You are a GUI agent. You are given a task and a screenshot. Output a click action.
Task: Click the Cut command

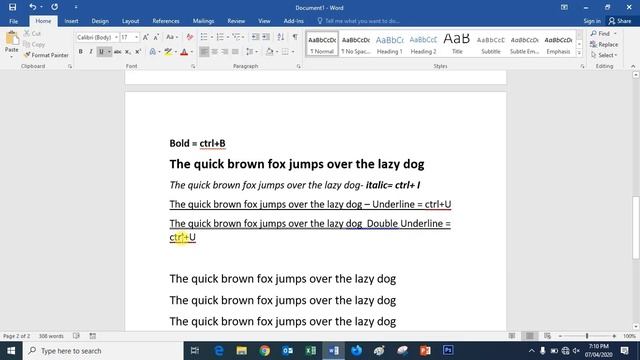(32, 33)
